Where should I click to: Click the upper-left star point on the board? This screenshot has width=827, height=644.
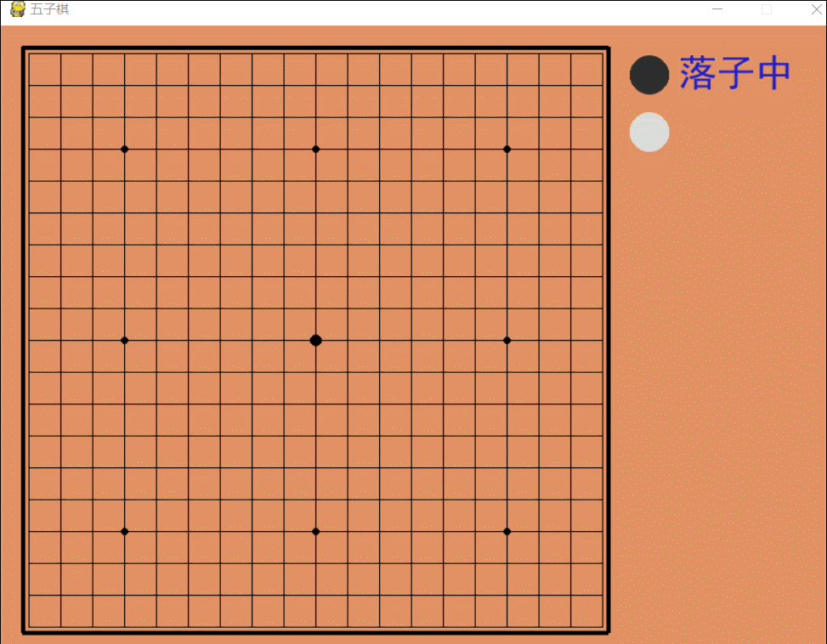[125, 149]
